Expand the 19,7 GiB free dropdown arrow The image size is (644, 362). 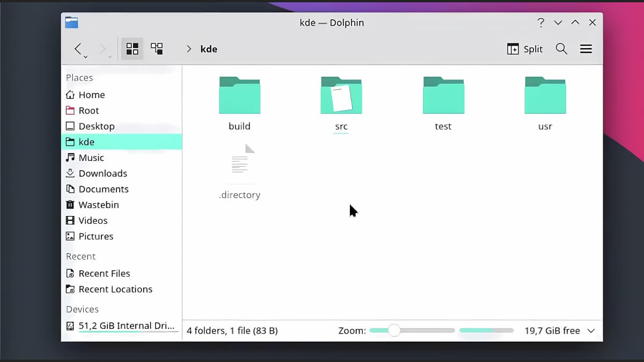pyautogui.click(x=591, y=331)
